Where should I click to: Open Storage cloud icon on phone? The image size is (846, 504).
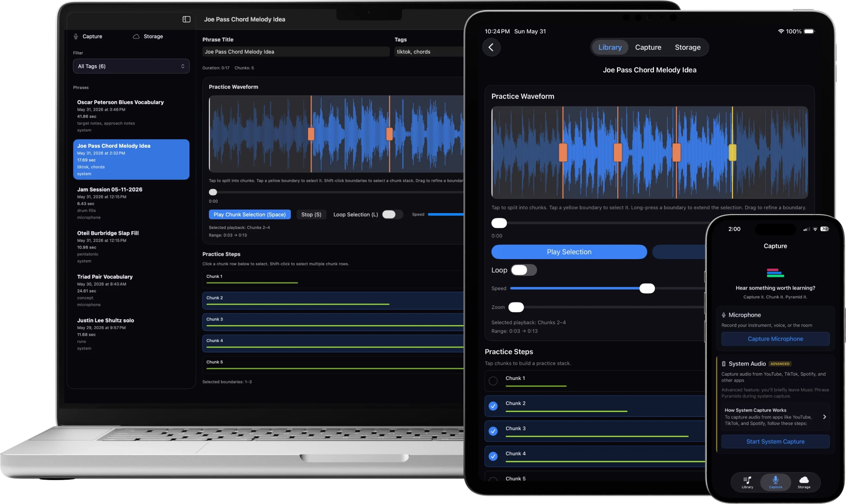point(804,483)
